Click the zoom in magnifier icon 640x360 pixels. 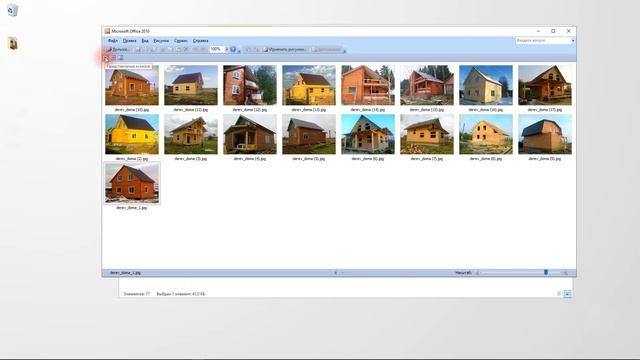[x=566, y=273]
